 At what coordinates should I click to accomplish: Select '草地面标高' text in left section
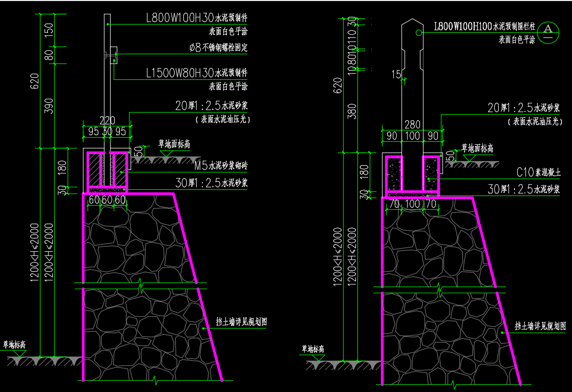coord(174,144)
